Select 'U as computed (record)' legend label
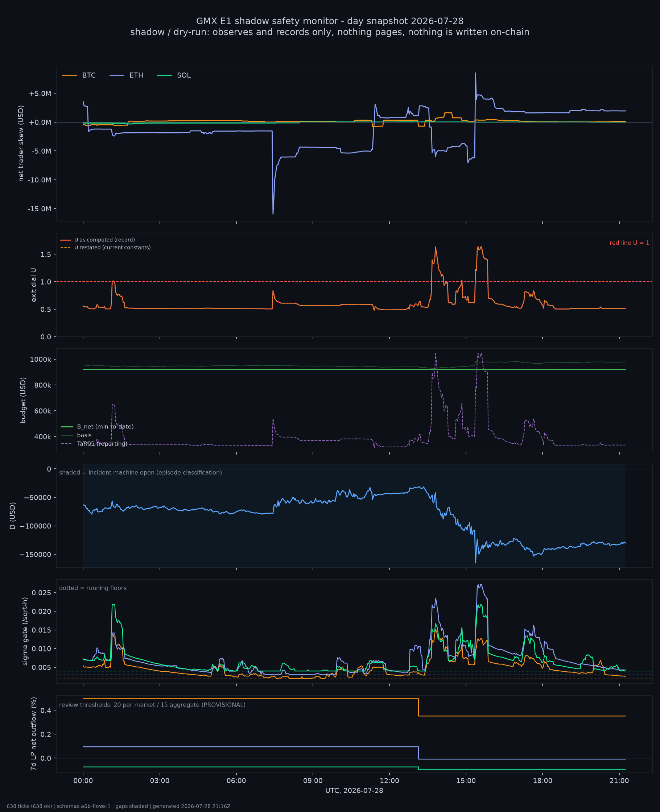Screen dimensions: 660x812 [x=104, y=240]
